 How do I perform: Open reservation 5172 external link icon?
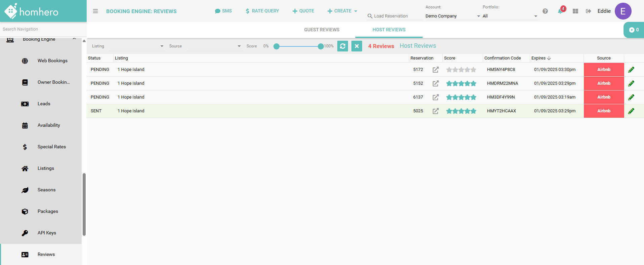pos(435,70)
